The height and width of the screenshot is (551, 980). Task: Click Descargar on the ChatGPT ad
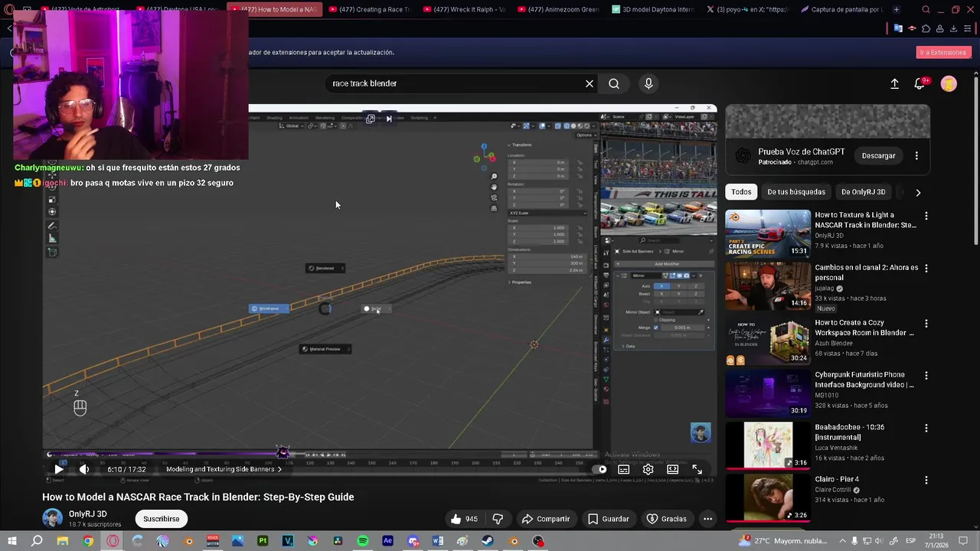pos(878,156)
